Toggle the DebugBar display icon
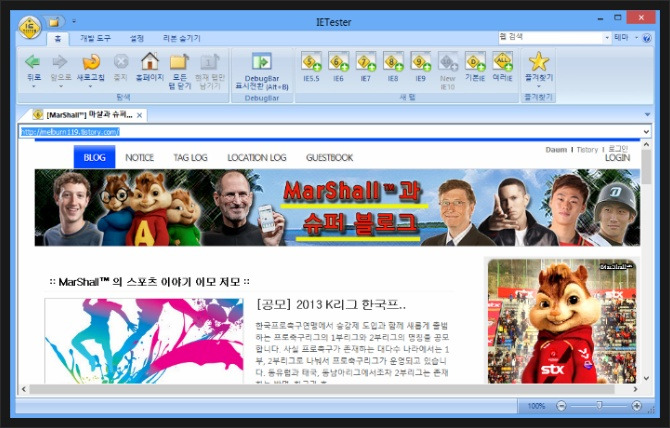This screenshot has width=670, height=428. 262,62
